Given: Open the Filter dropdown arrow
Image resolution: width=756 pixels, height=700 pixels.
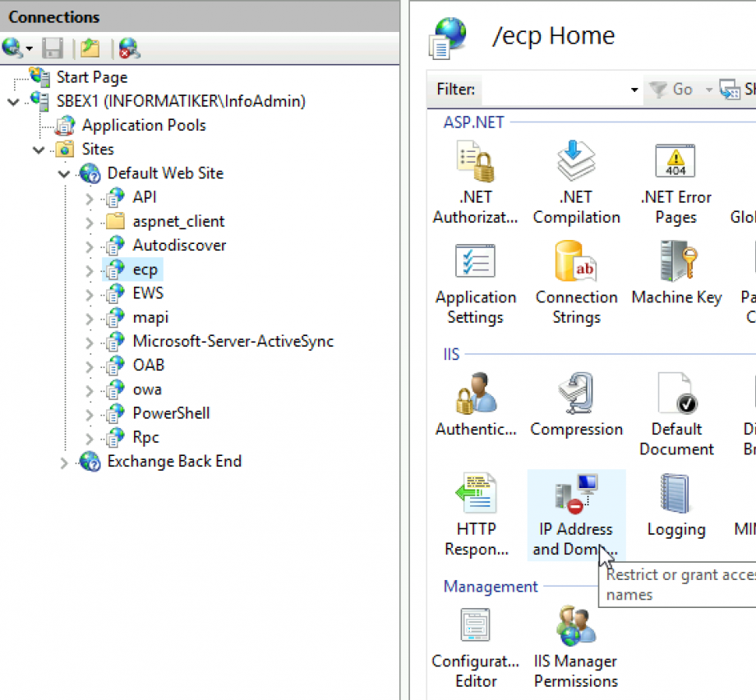Looking at the screenshot, I should pos(634,90).
